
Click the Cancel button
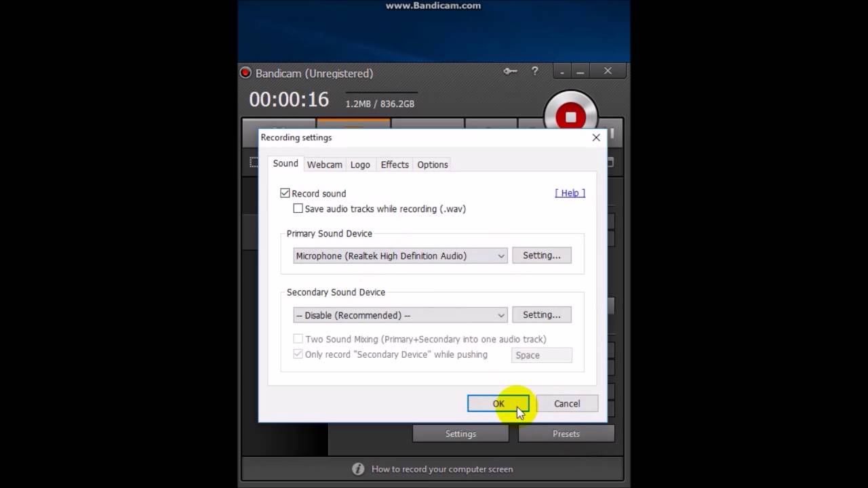pyautogui.click(x=567, y=403)
